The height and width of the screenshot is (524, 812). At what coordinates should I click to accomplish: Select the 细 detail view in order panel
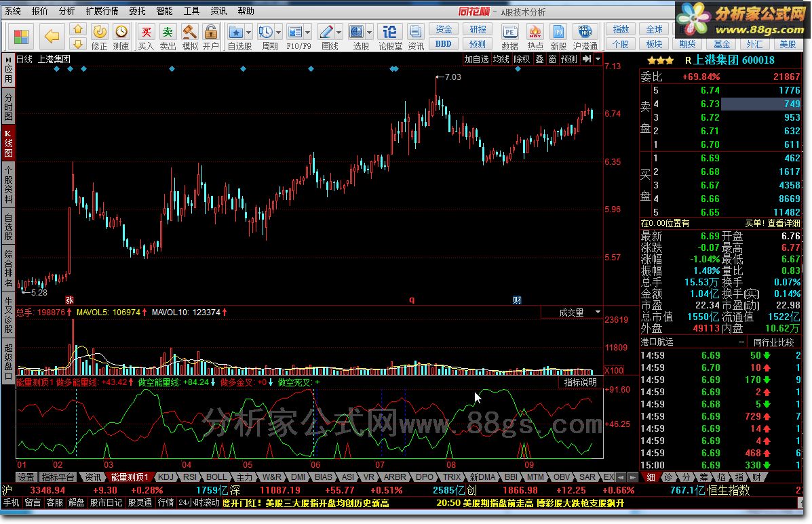click(651, 477)
